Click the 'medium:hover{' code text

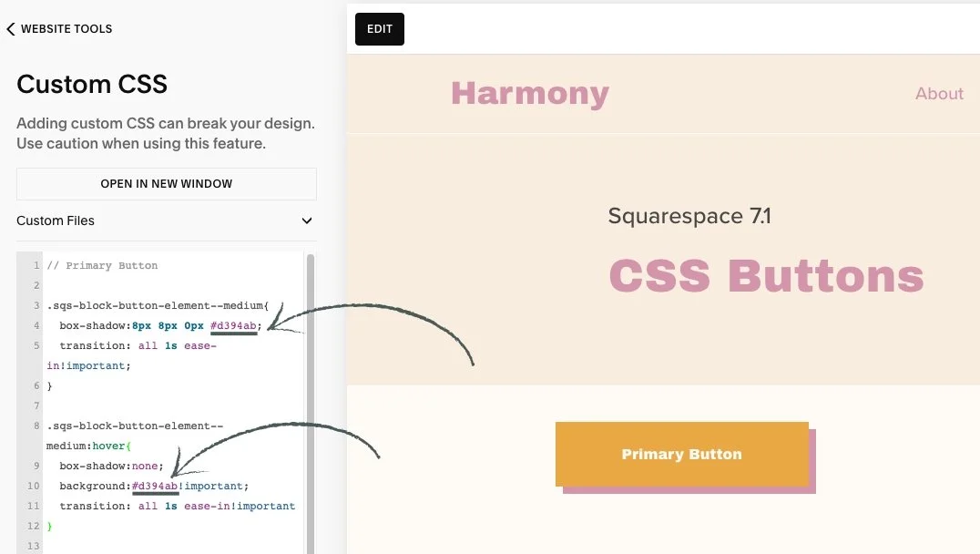click(x=88, y=446)
